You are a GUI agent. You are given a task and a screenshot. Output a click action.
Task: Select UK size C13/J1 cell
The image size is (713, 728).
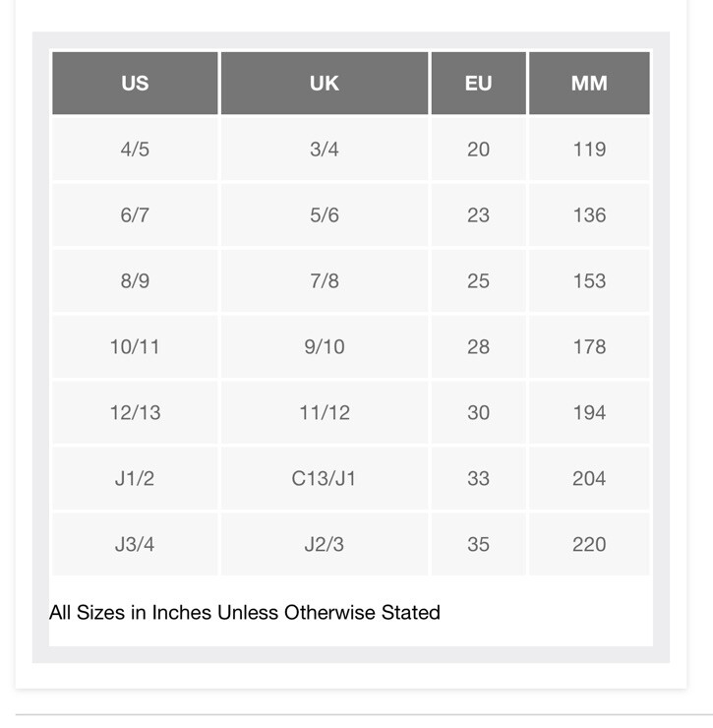click(325, 478)
